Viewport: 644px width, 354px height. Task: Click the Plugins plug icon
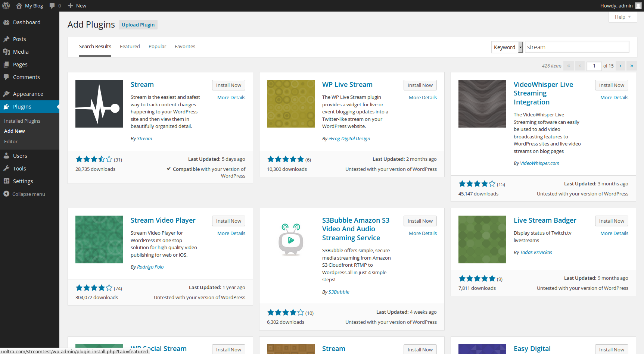coord(6,107)
